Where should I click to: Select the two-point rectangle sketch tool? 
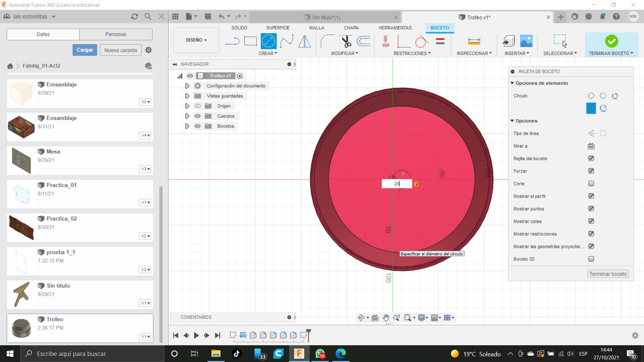coord(250,41)
